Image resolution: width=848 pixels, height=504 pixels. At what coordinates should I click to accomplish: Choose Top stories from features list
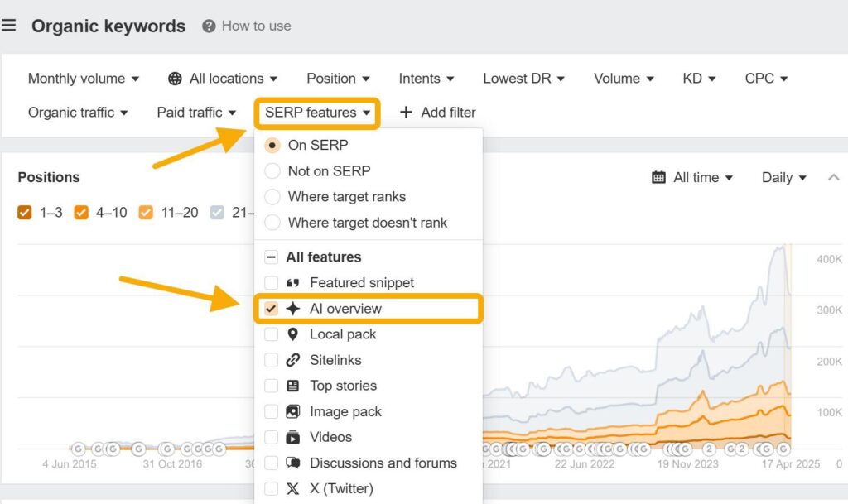[x=343, y=386]
